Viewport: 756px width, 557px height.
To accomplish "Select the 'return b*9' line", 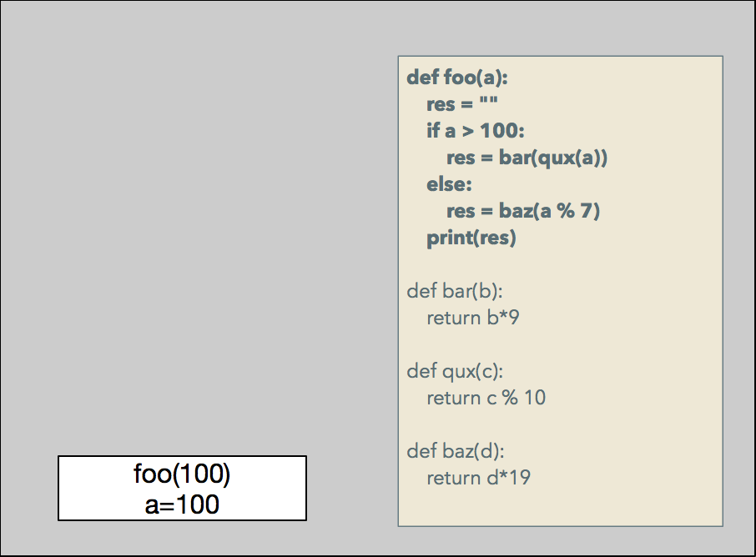I will (473, 318).
